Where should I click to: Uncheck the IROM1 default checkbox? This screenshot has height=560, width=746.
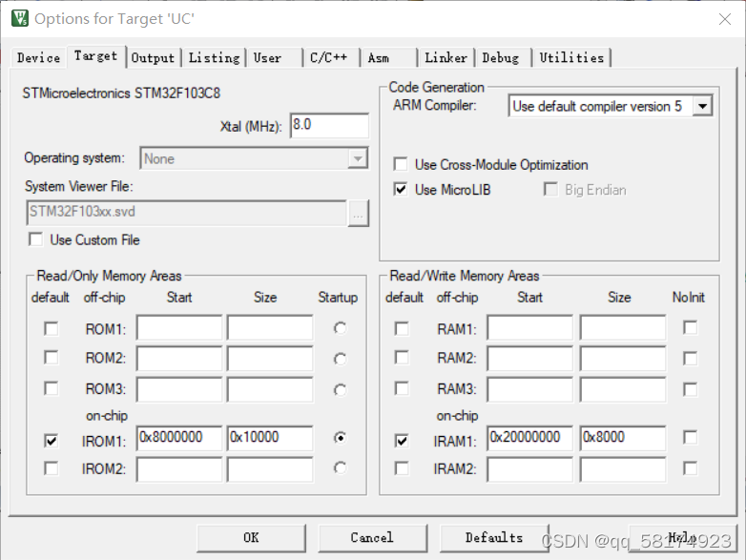coord(51,441)
